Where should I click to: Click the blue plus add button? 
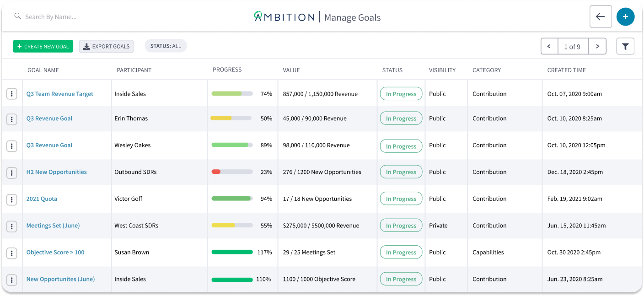tap(625, 17)
